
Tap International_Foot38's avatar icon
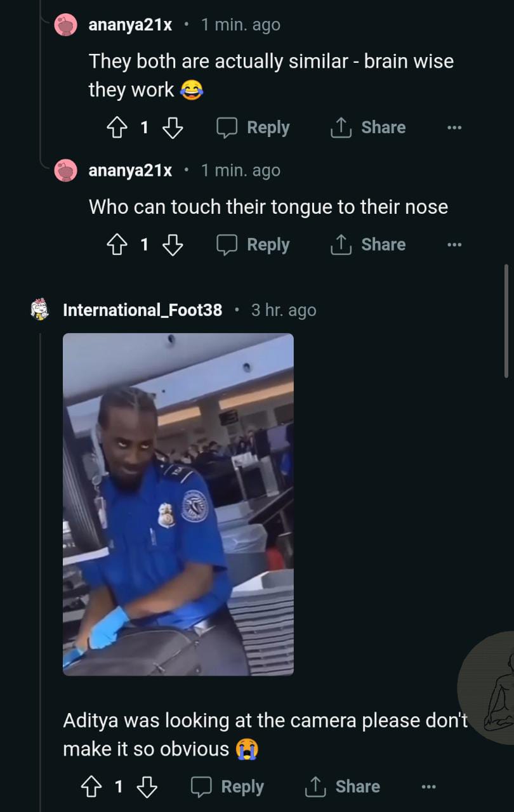[x=41, y=310]
